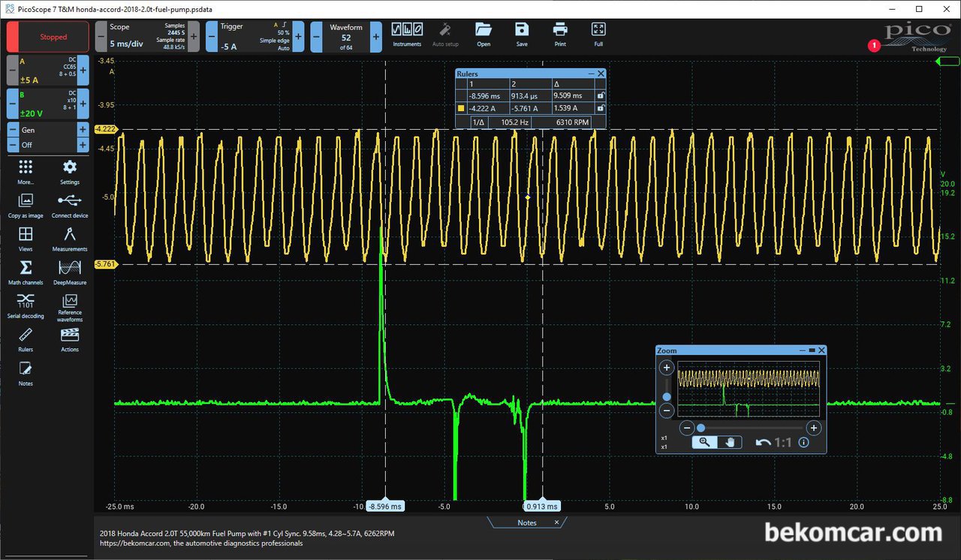Select the -8.596 ms time ruler handle
The height and width of the screenshot is (560, 961).
[385, 506]
